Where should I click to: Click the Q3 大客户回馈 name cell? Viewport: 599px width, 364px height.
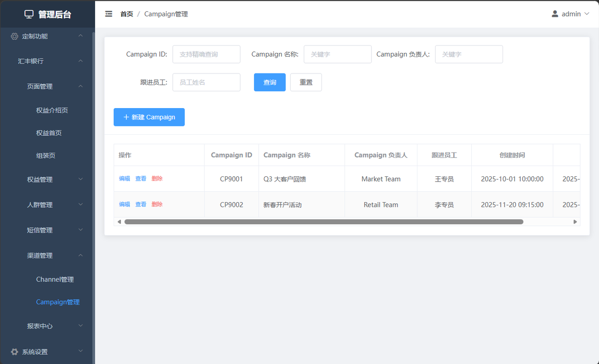302,179
